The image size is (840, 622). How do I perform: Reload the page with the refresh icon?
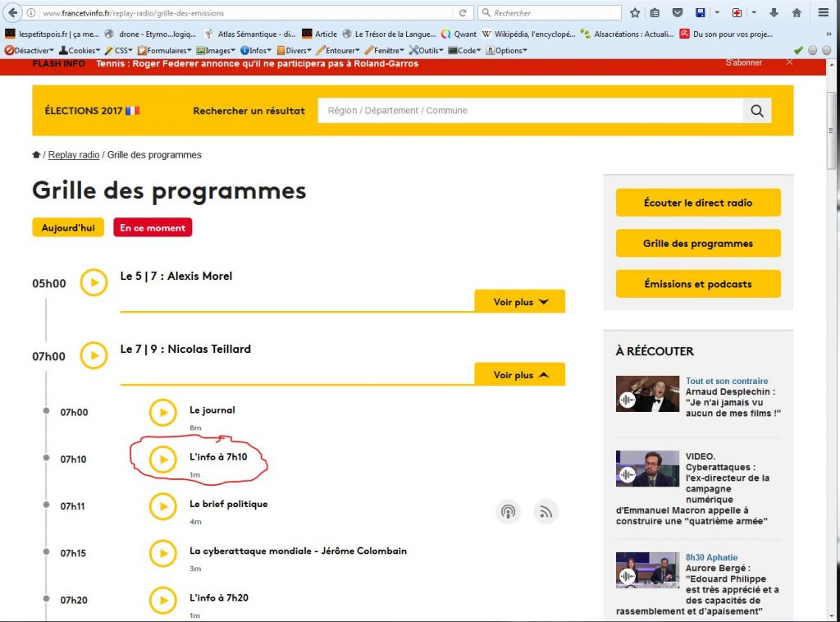463,13
